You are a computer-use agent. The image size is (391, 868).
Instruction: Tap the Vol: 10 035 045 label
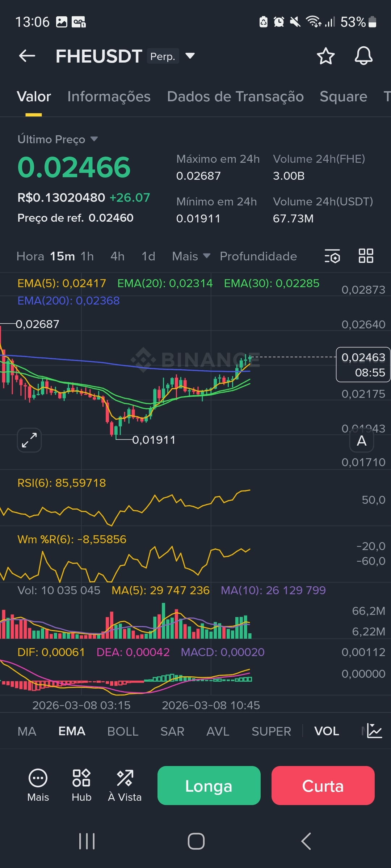59,590
